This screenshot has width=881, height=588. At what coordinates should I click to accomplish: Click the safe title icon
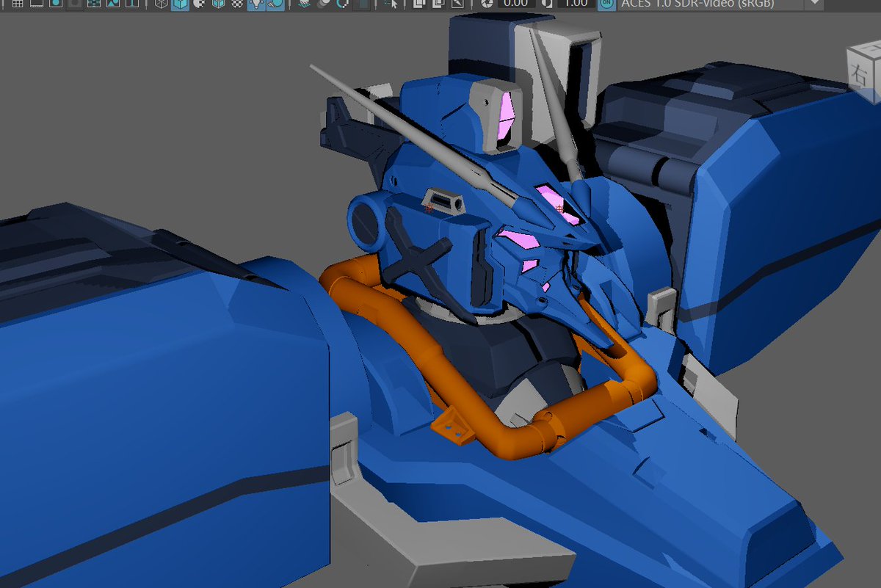(x=132, y=4)
